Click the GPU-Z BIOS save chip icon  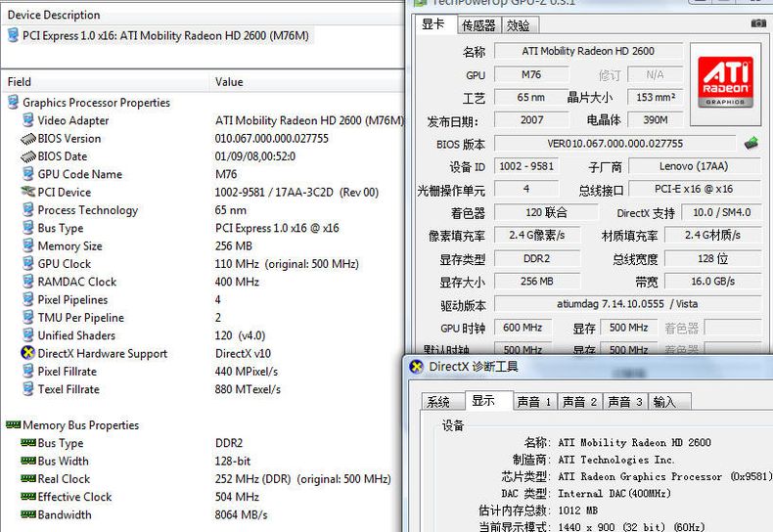pos(750,144)
